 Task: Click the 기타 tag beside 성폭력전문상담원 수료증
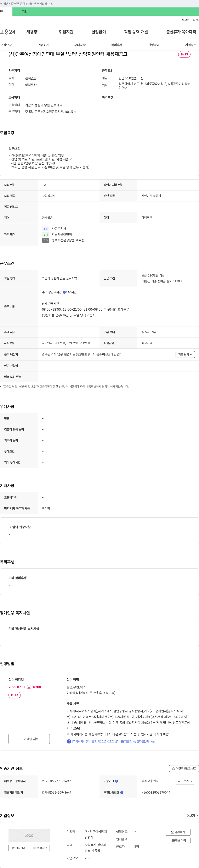(x=46, y=240)
